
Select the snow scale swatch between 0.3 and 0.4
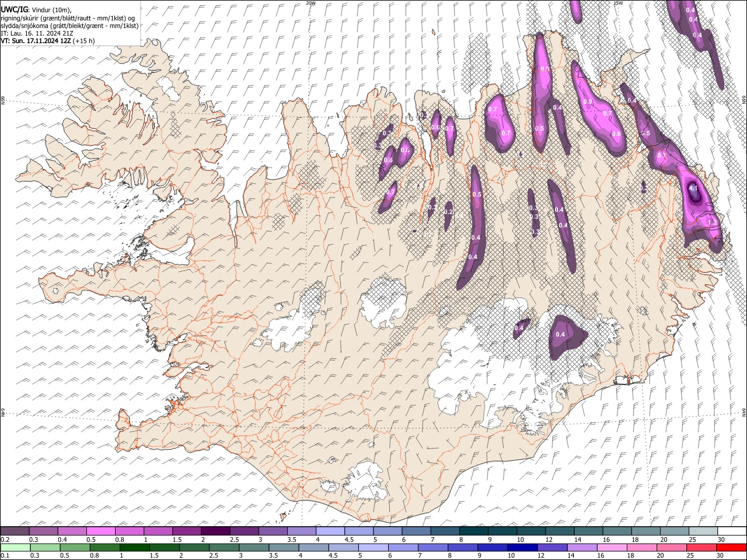[x=44, y=531]
